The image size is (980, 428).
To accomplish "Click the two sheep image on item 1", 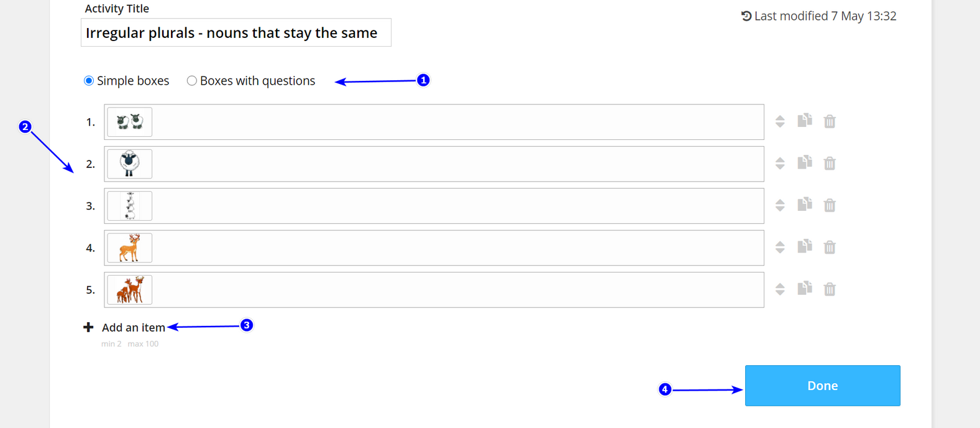I will (x=129, y=121).
